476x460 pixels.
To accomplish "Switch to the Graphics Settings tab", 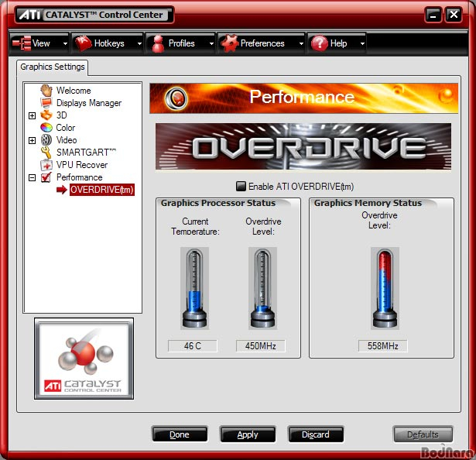I will click(53, 67).
